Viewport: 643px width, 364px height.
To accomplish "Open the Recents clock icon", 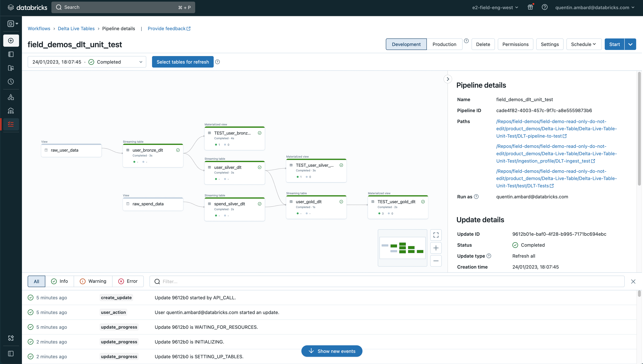I will (x=11, y=82).
